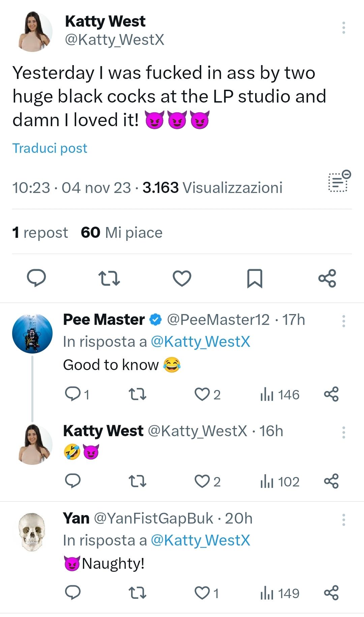
Task: View analytics of Pee Master's reply
Action: pos(280,395)
